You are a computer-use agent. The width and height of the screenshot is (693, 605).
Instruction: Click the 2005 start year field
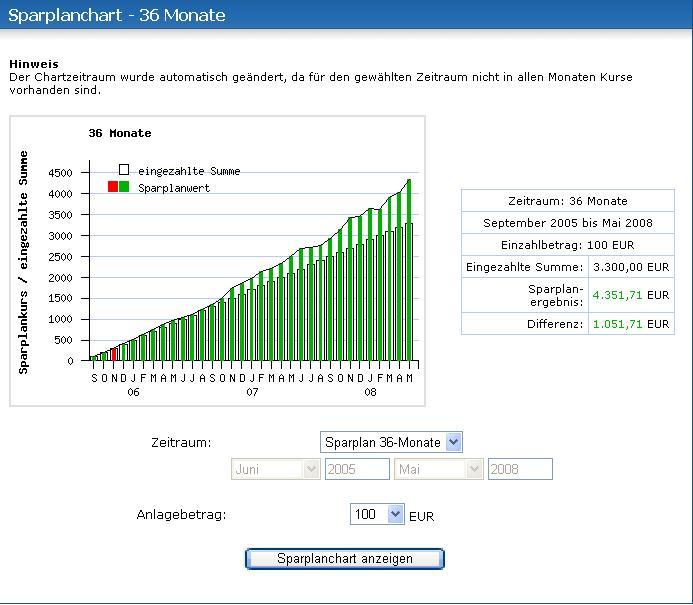pyautogui.click(x=357, y=469)
